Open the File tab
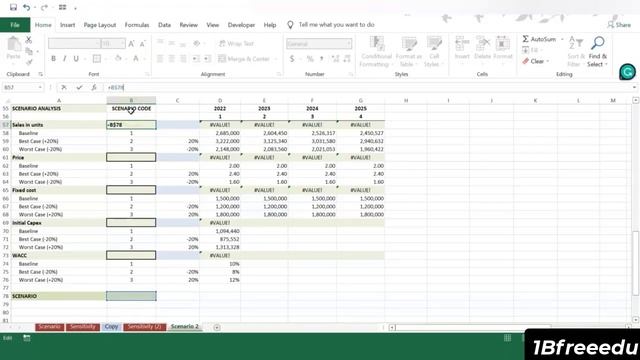Image resolution: width=640 pixels, height=360 pixels. (15, 25)
